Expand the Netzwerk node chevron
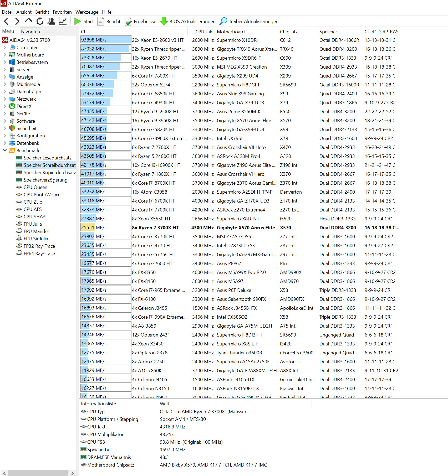Screen dimensions: 448x476 (x=5, y=99)
